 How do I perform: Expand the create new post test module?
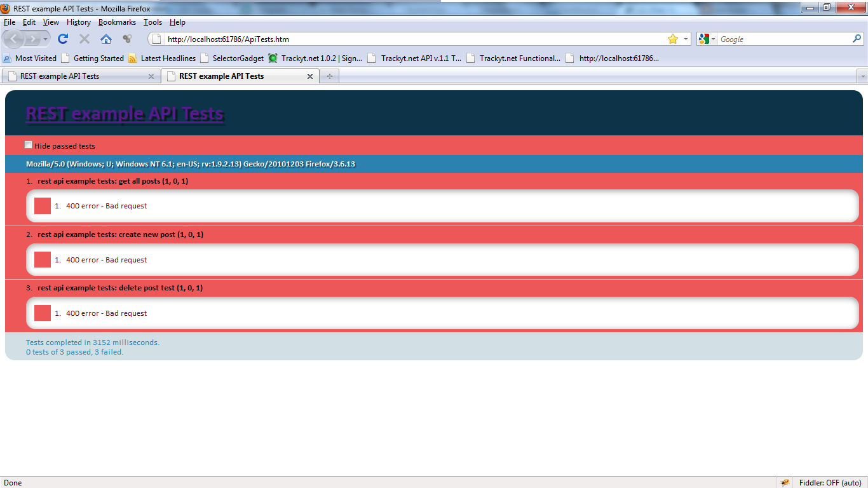coord(120,234)
